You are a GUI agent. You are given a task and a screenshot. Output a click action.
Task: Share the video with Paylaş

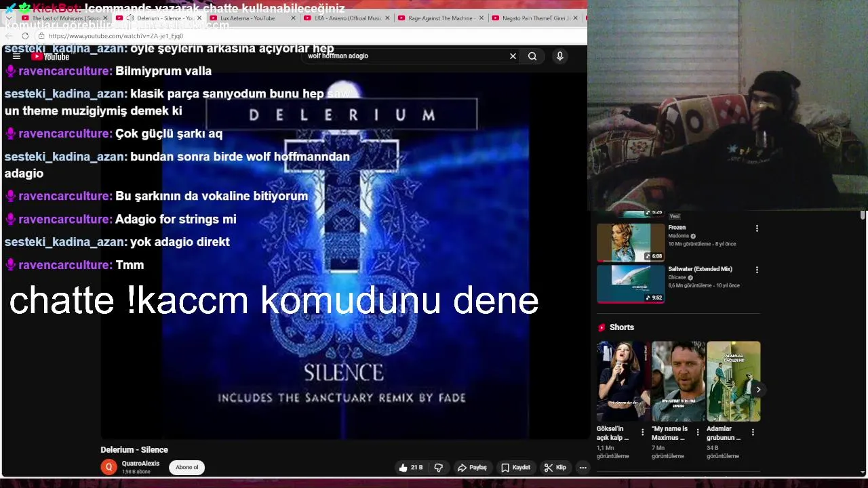[472, 468]
